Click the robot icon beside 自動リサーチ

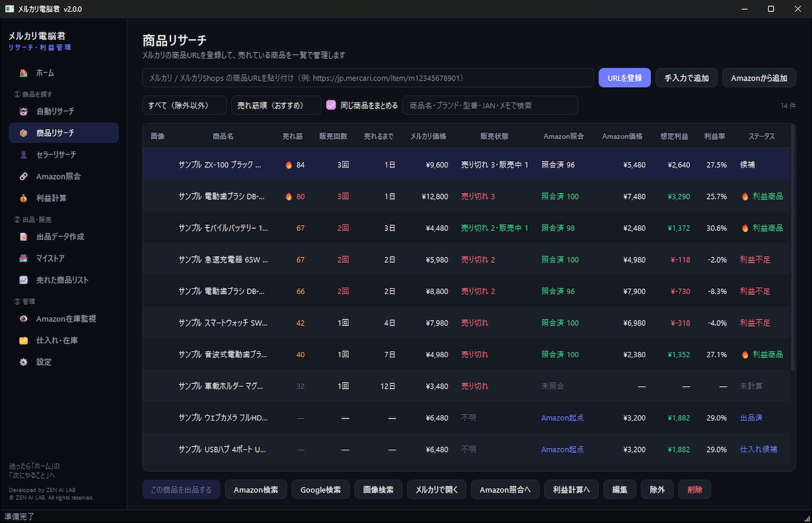click(x=24, y=111)
